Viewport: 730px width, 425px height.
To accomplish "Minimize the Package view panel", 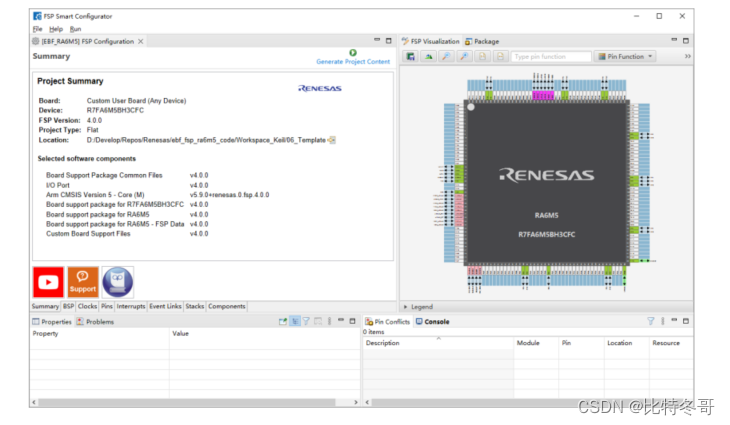I will (x=674, y=40).
